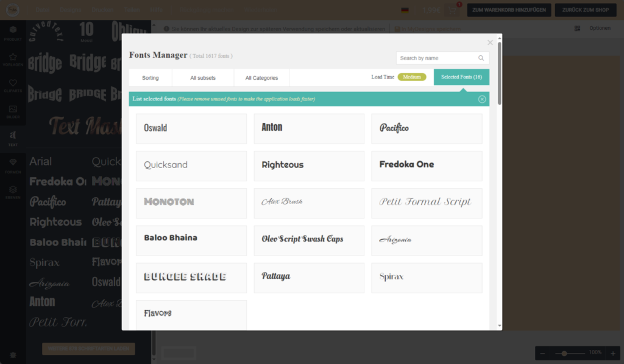The image size is (624, 364).
Task: Focus the Search by name field
Action: click(x=436, y=58)
